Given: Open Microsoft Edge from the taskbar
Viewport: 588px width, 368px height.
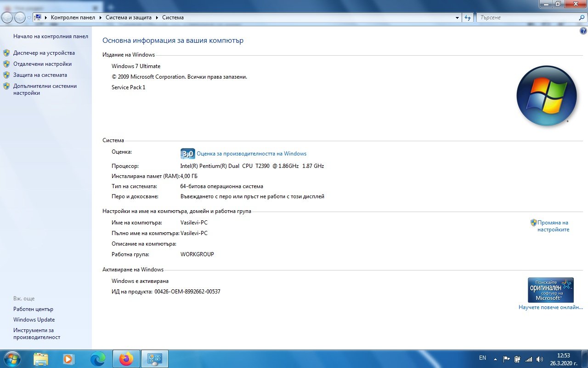Looking at the screenshot, I should 97,359.
